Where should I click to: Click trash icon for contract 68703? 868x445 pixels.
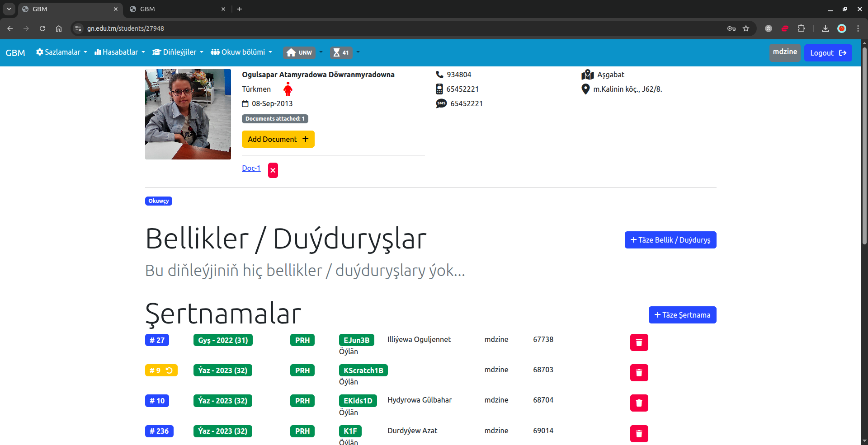coord(639,373)
